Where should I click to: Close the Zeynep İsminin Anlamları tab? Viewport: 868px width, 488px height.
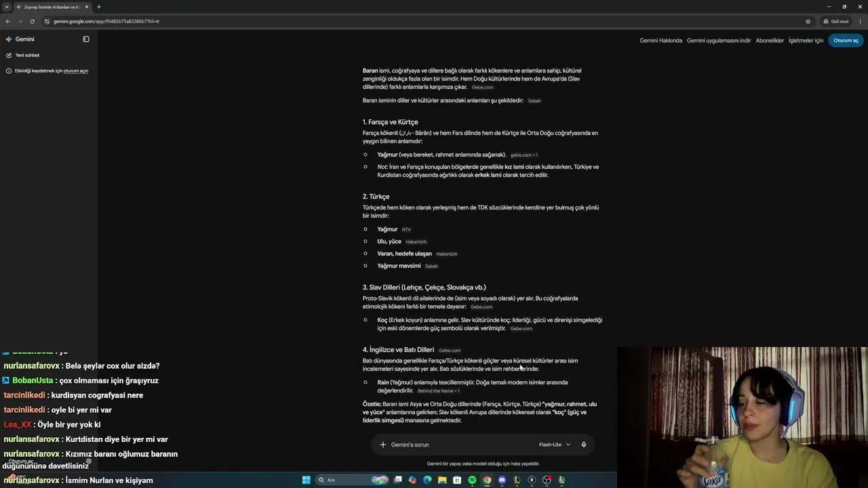(x=87, y=7)
